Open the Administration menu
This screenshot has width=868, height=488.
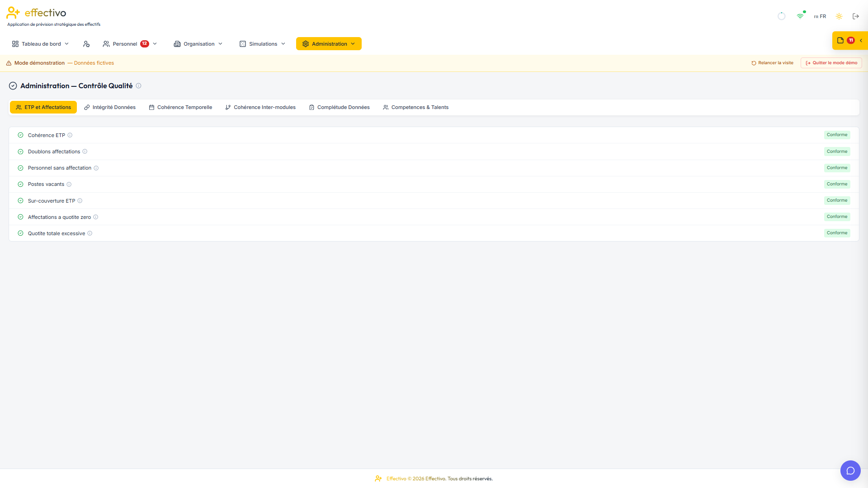[329, 44]
